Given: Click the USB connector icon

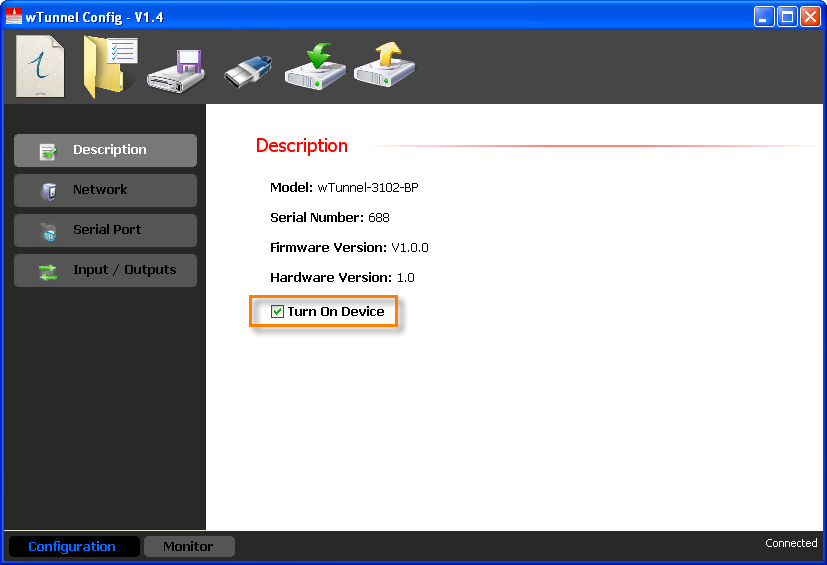Looking at the screenshot, I should click(x=248, y=71).
